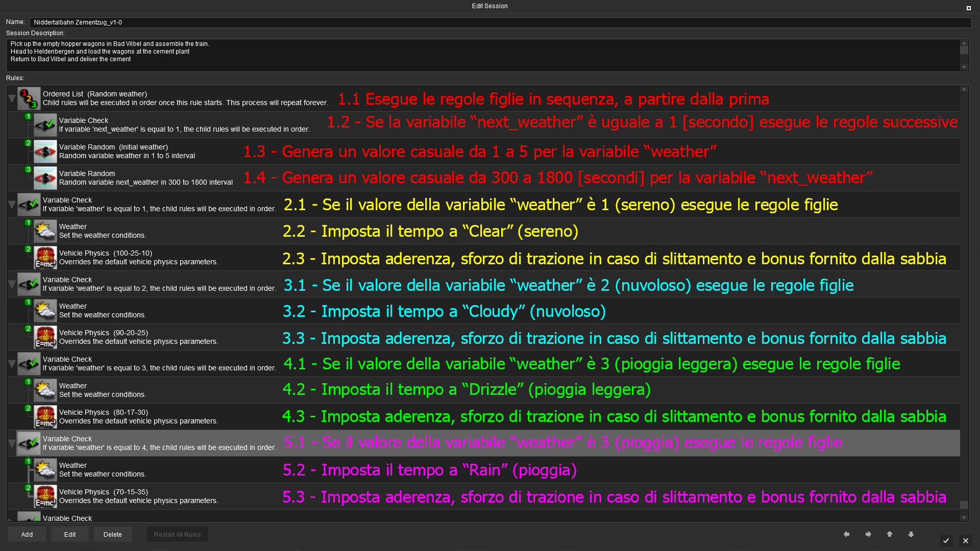Click the Add button
This screenshot has height=551, width=980.
click(27, 534)
